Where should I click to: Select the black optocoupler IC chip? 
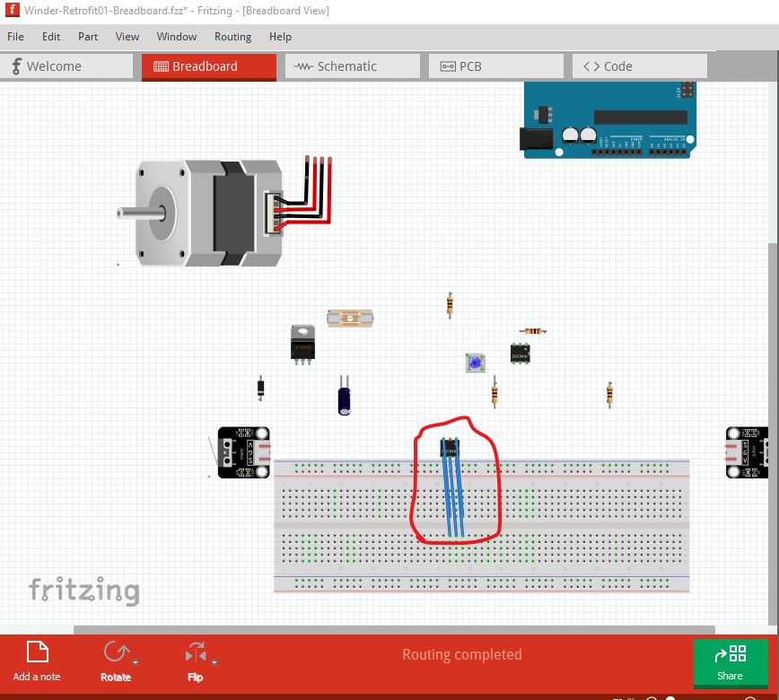pos(520,354)
